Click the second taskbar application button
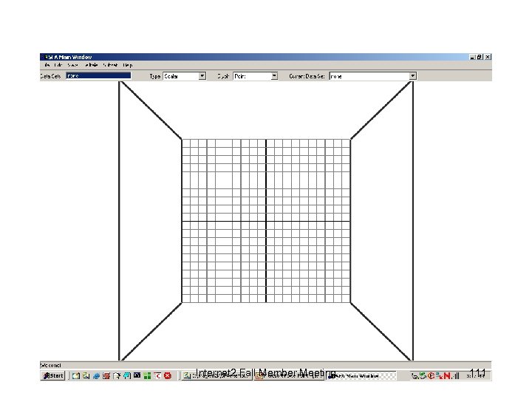The width and height of the screenshot is (532, 399). tap(289, 376)
